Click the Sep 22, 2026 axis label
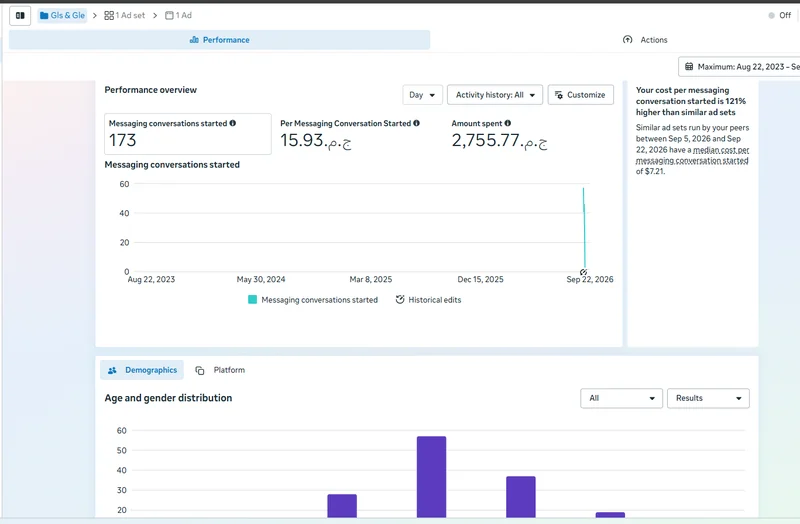 pyautogui.click(x=590, y=279)
